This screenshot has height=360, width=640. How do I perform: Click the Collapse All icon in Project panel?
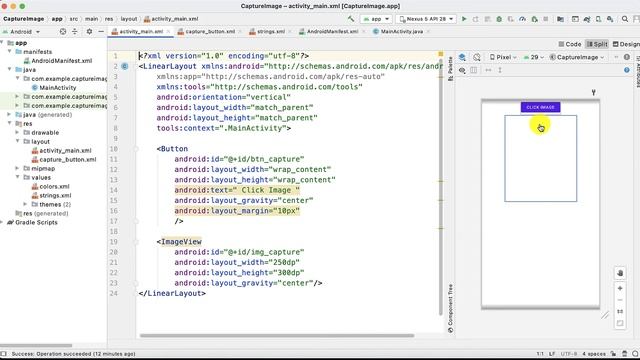click(x=75, y=31)
